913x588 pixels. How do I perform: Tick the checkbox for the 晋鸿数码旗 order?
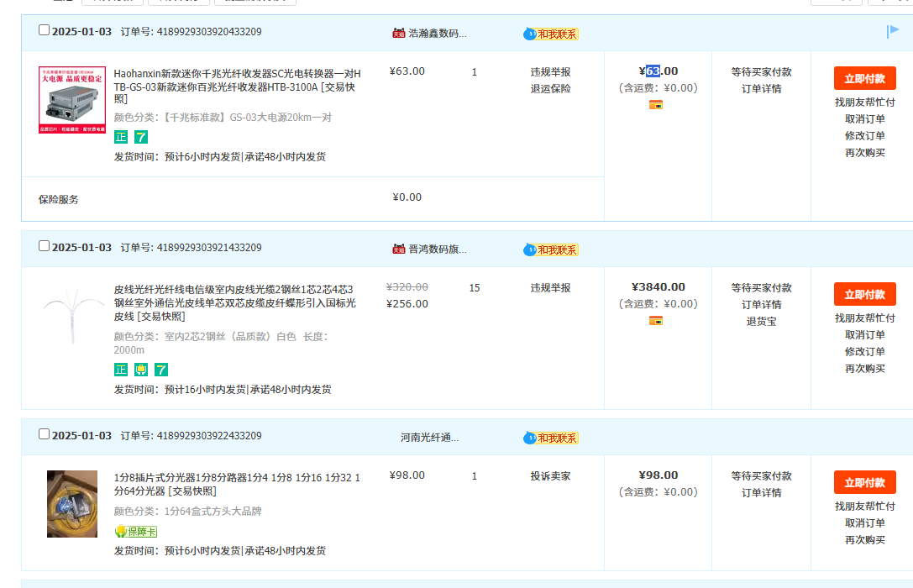[45, 246]
